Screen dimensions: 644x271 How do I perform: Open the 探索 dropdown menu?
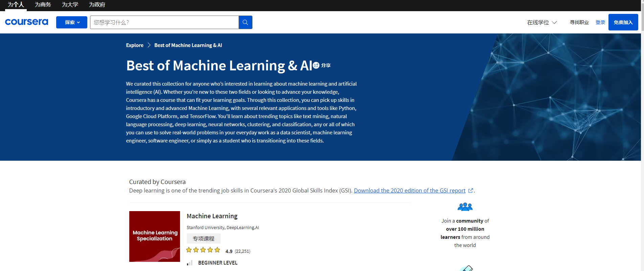pyautogui.click(x=72, y=22)
